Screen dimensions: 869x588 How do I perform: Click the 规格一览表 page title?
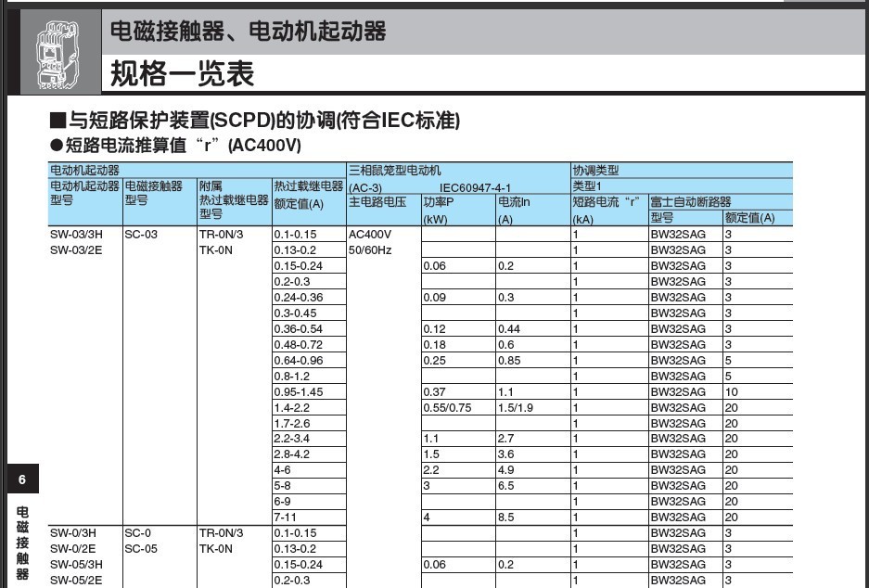(x=182, y=73)
